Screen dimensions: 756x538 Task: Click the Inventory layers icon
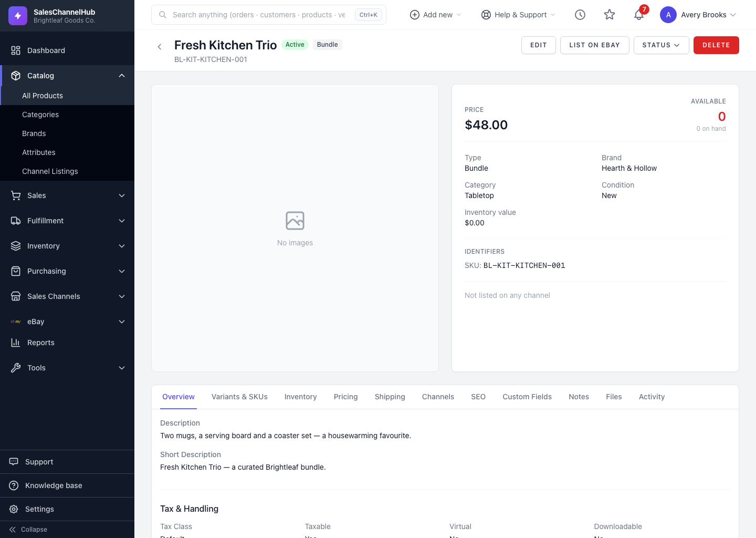click(x=16, y=246)
